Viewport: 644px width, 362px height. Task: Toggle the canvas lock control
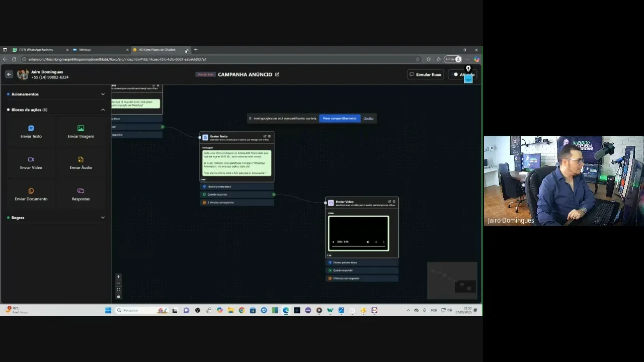pyautogui.click(x=119, y=296)
